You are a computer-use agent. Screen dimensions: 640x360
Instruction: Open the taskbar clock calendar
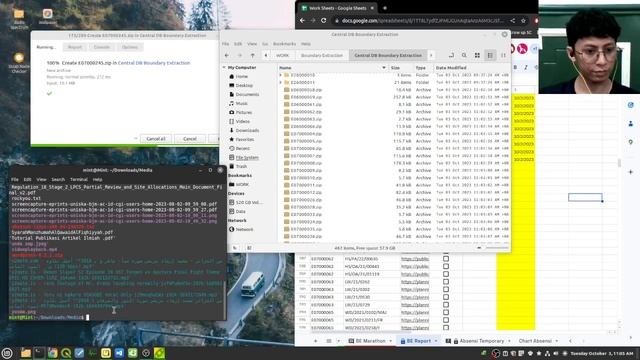tap(602, 353)
